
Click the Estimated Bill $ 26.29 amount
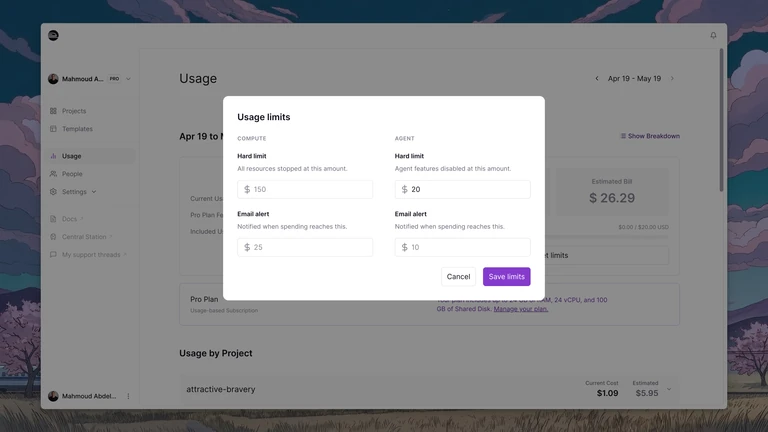click(x=612, y=198)
